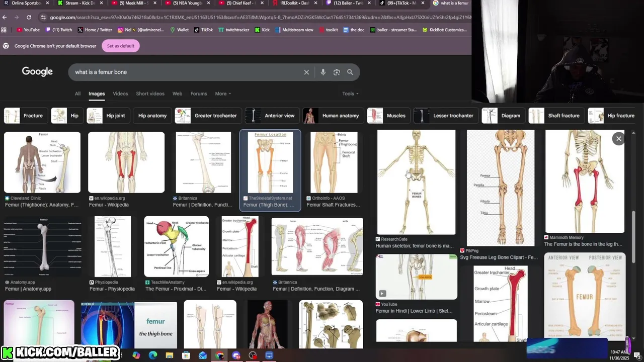Image resolution: width=644 pixels, height=362 pixels.
Task: Open Google Lens search by image icon
Action: pos(337,72)
